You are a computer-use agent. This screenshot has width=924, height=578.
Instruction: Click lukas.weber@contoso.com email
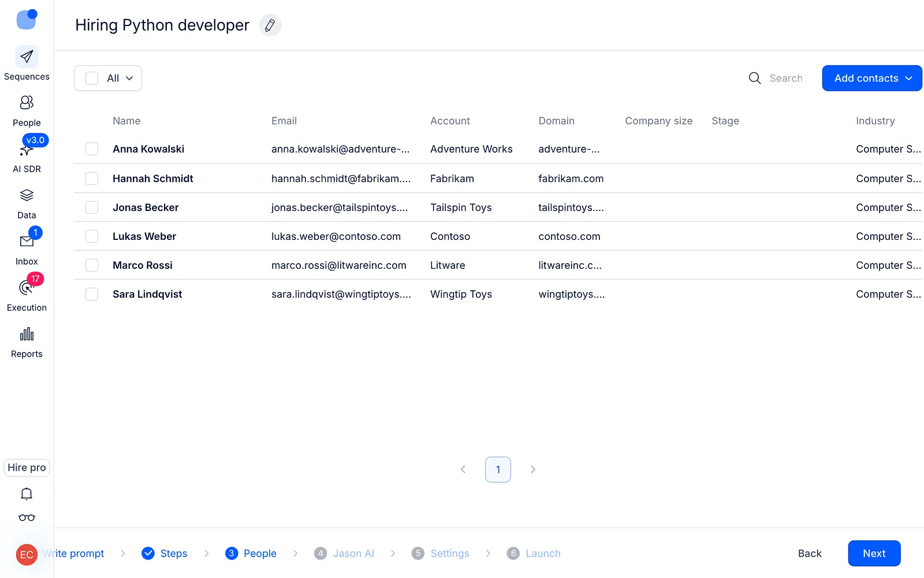[x=336, y=236]
